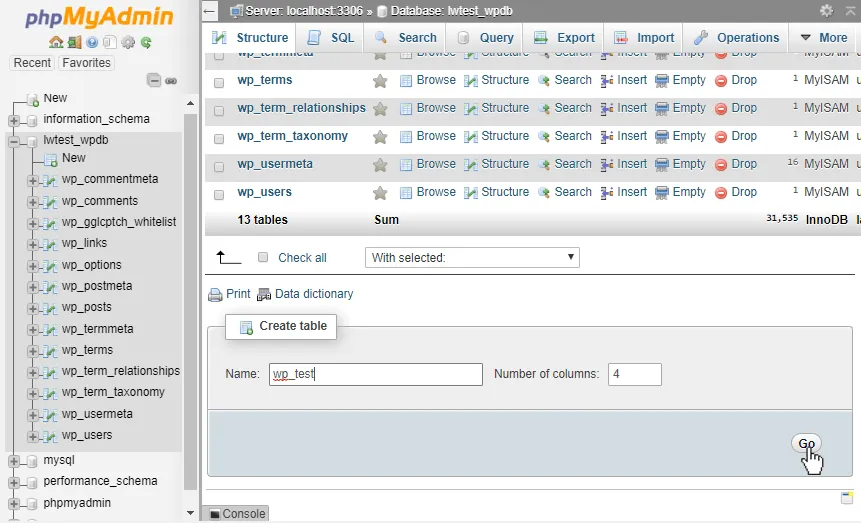
Task: Click Search link for wp_usermeta
Action: (x=573, y=164)
